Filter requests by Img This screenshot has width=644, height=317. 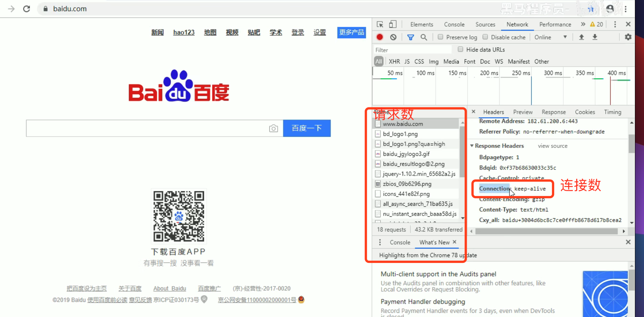coord(434,61)
